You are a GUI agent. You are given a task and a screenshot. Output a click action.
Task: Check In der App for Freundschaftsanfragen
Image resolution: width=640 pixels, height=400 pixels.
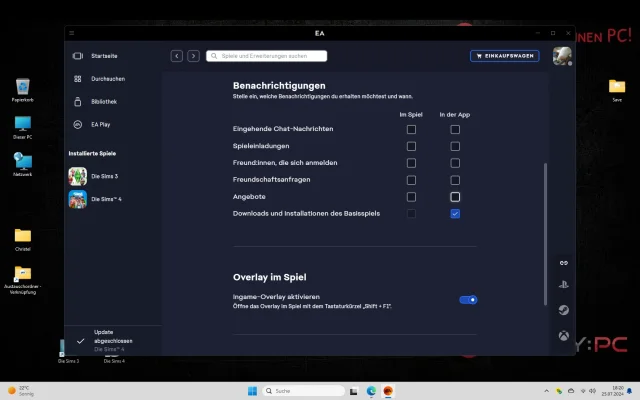click(x=455, y=180)
